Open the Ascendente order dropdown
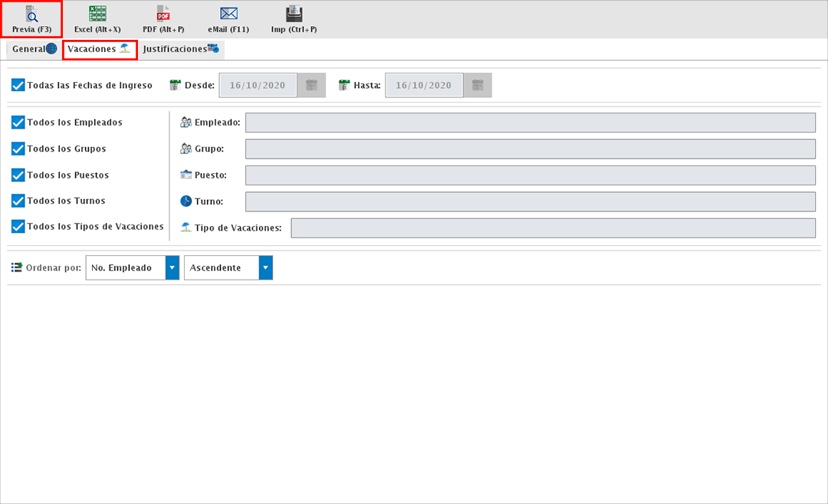This screenshot has height=504, width=828. point(265,268)
